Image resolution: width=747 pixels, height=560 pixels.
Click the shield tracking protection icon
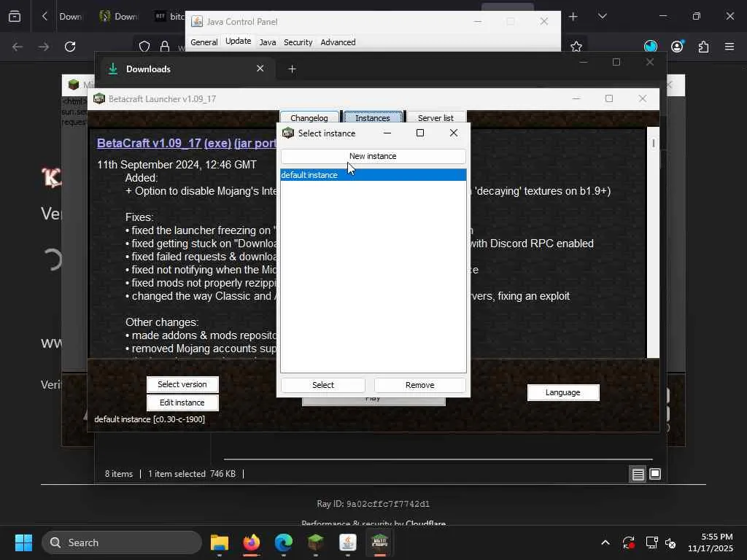tap(144, 47)
